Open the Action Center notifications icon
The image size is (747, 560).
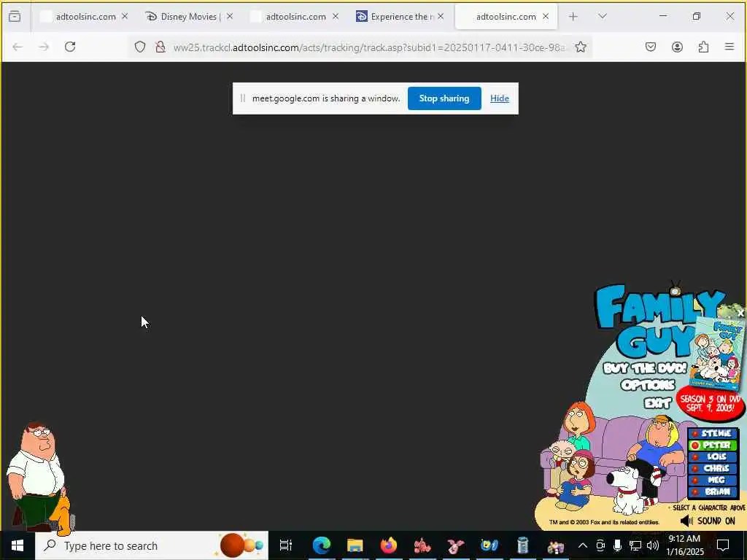(x=723, y=545)
